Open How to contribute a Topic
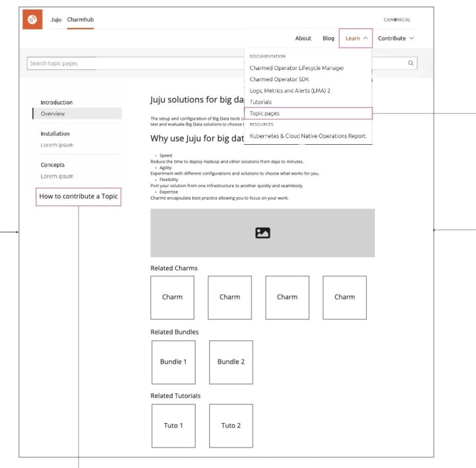Screen dimensions: 476x468 (x=78, y=197)
